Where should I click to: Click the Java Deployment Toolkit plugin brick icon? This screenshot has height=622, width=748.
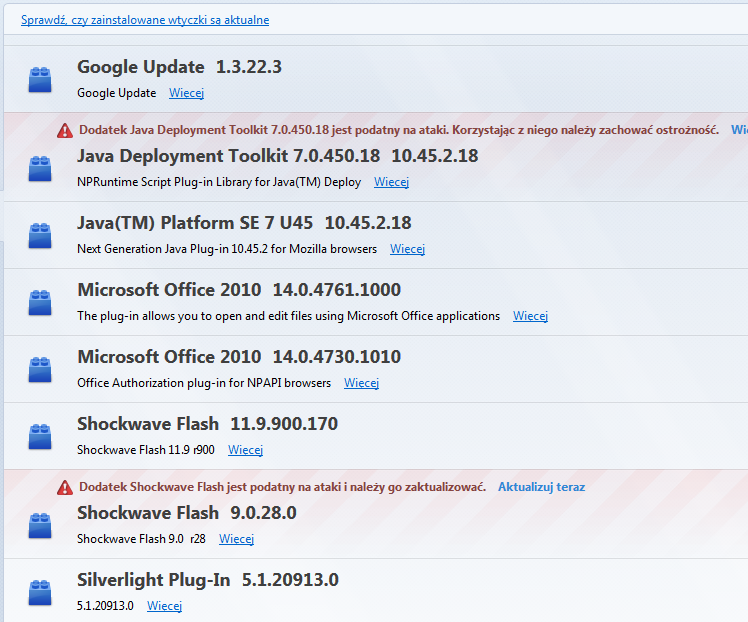(x=40, y=169)
